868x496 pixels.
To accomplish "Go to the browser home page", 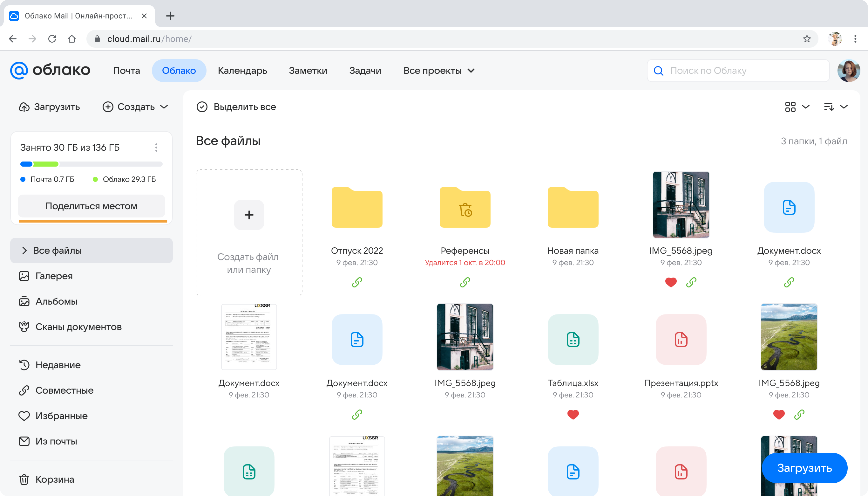I will (x=71, y=39).
